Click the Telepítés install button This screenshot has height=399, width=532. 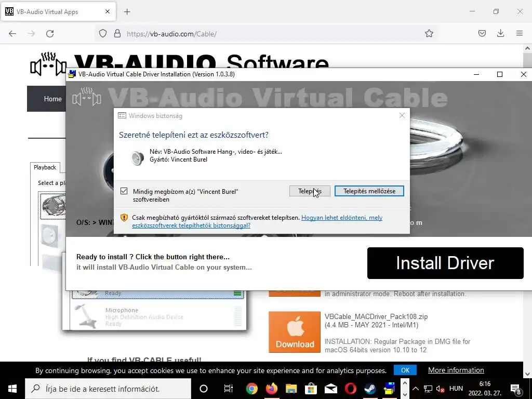click(310, 191)
